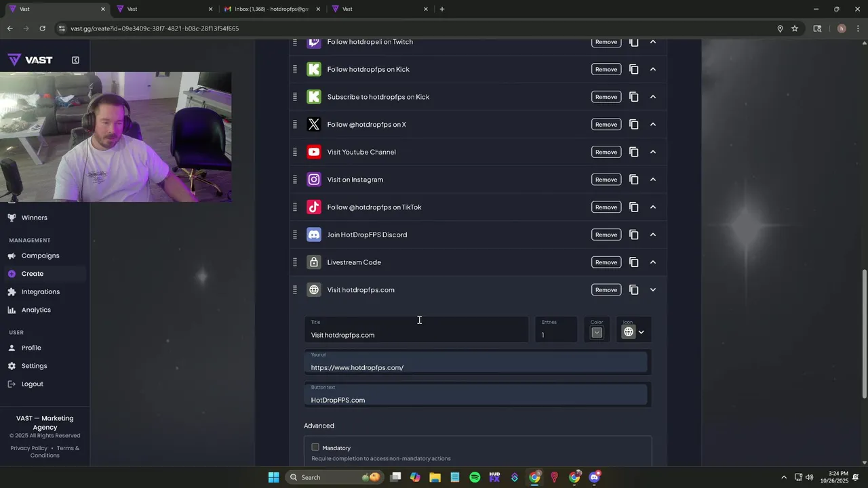The image size is (868, 488).
Task: Open a new browser tab
Action: tap(442, 9)
